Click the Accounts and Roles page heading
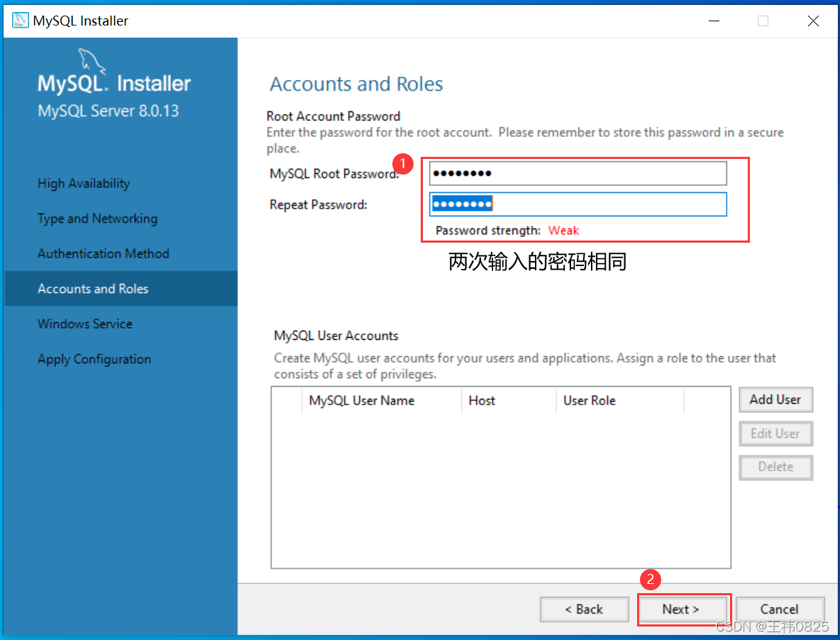 point(356,84)
